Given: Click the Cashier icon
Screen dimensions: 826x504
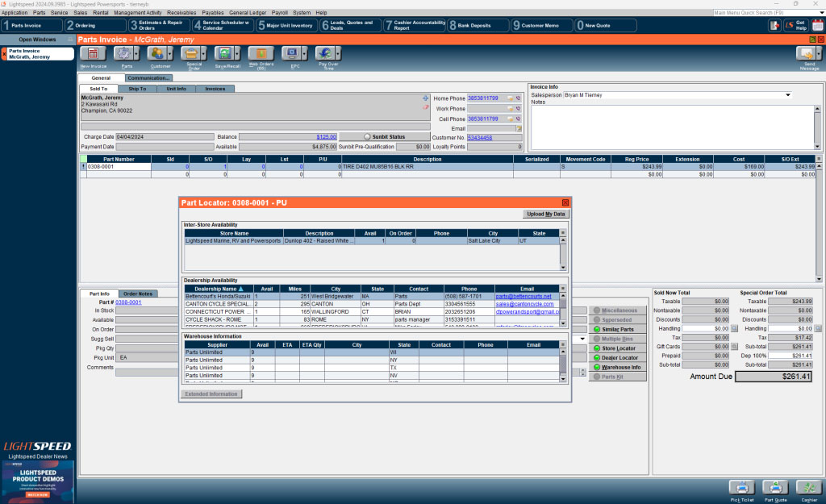Looking at the screenshot, I should (809, 488).
